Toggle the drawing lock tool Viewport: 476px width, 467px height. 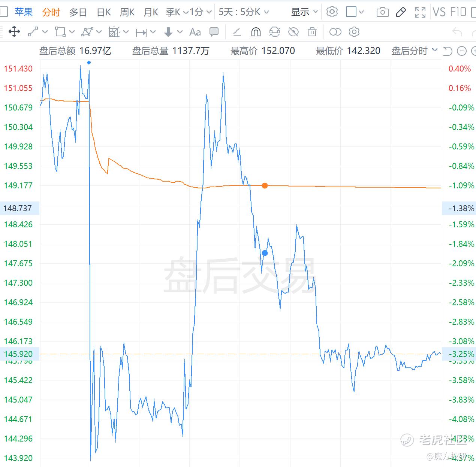(275, 32)
